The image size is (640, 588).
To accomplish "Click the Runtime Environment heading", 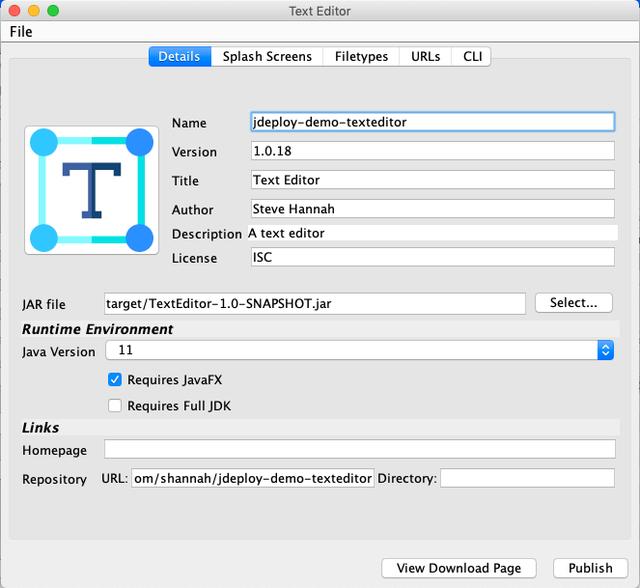I will coord(98,329).
